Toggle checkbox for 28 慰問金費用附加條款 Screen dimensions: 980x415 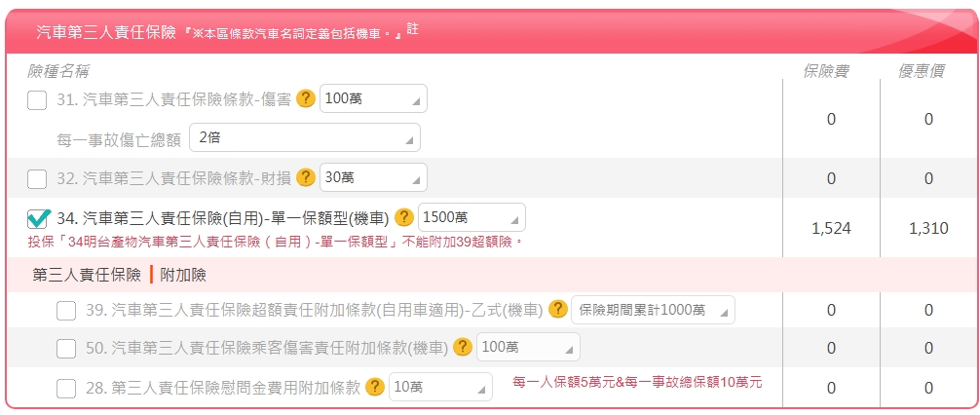pos(66,388)
